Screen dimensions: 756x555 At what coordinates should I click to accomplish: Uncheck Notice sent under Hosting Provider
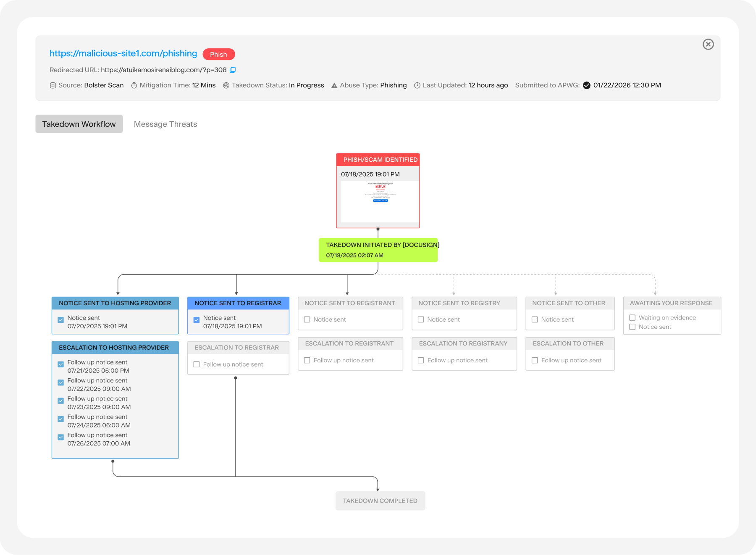coord(61,320)
